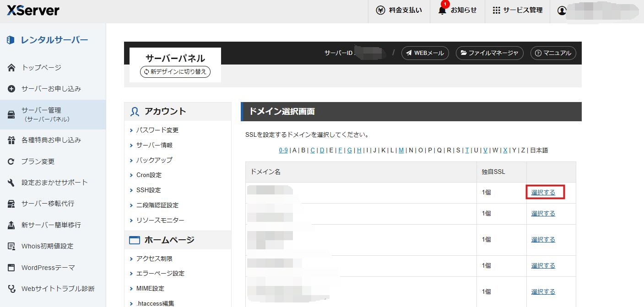Open 設定おまかせサポート in sidebar
644x307 pixels.
pyautogui.click(x=54, y=183)
